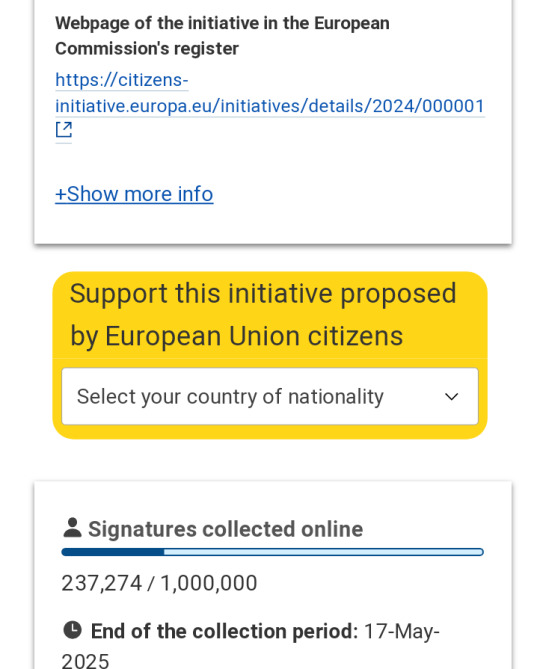Screen dimensions: 540x669
Task: Click the Signatures collected online heading
Action: click(x=225, y=529)
